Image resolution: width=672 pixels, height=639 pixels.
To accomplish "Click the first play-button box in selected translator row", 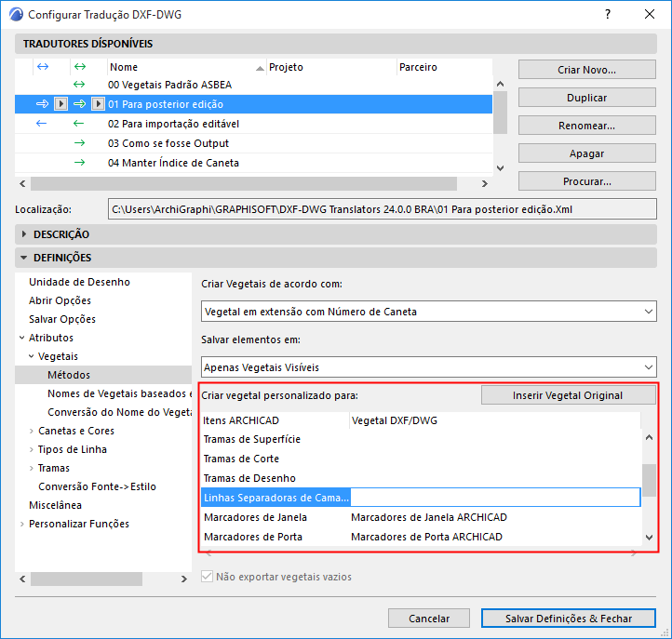I will [60, 103].
